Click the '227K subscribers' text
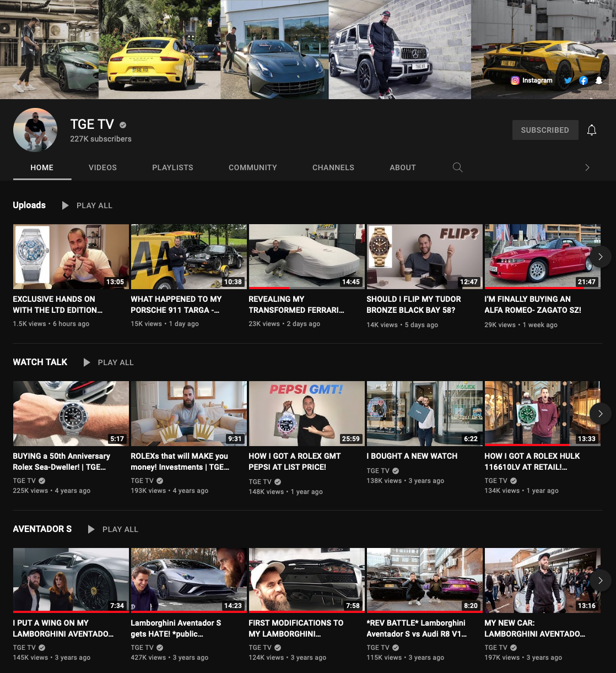The height and width of the screenshot is (673, 616). pyautogui.click(x=101, y=139)
